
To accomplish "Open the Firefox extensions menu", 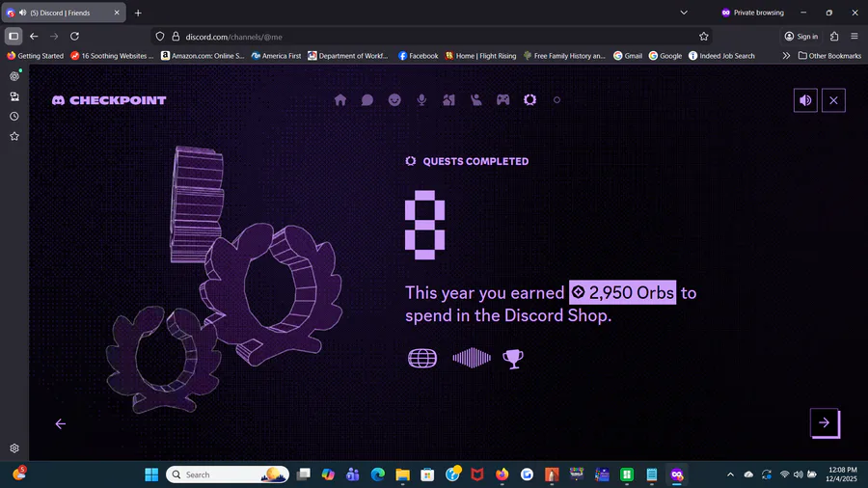I will (834, 37).
